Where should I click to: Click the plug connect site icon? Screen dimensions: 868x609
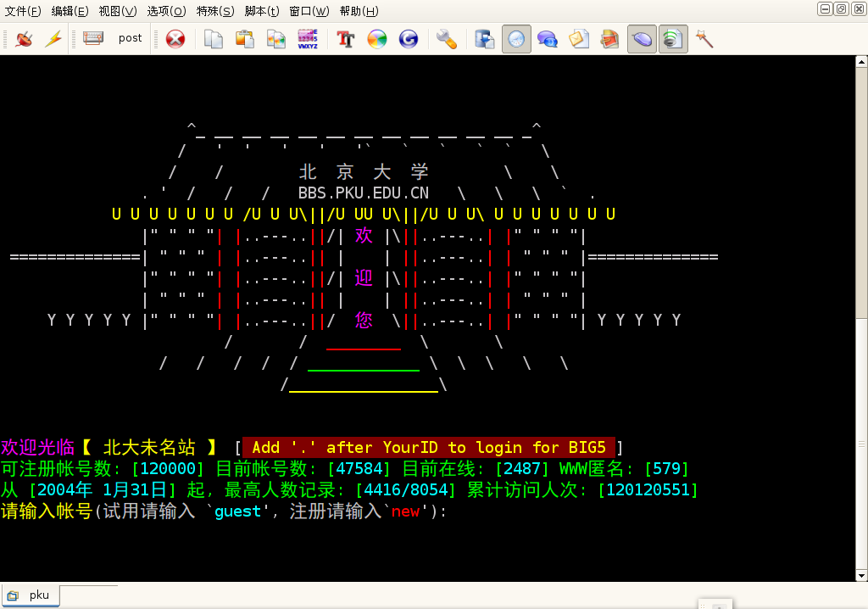(x=24, y=39)
